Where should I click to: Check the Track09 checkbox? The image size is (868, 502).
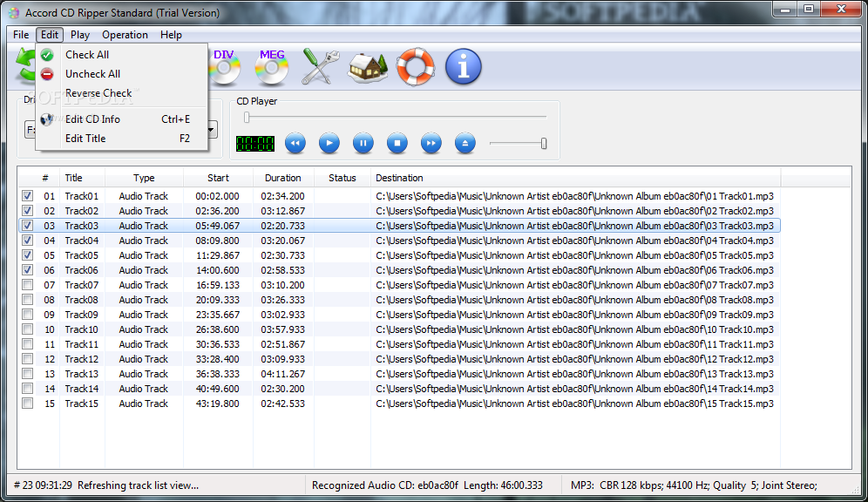pyautogui.click(x=27, y=315)
